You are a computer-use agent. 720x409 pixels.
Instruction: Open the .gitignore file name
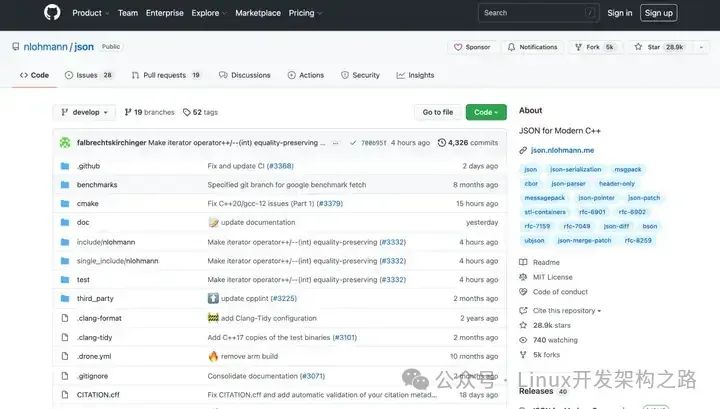92,375
